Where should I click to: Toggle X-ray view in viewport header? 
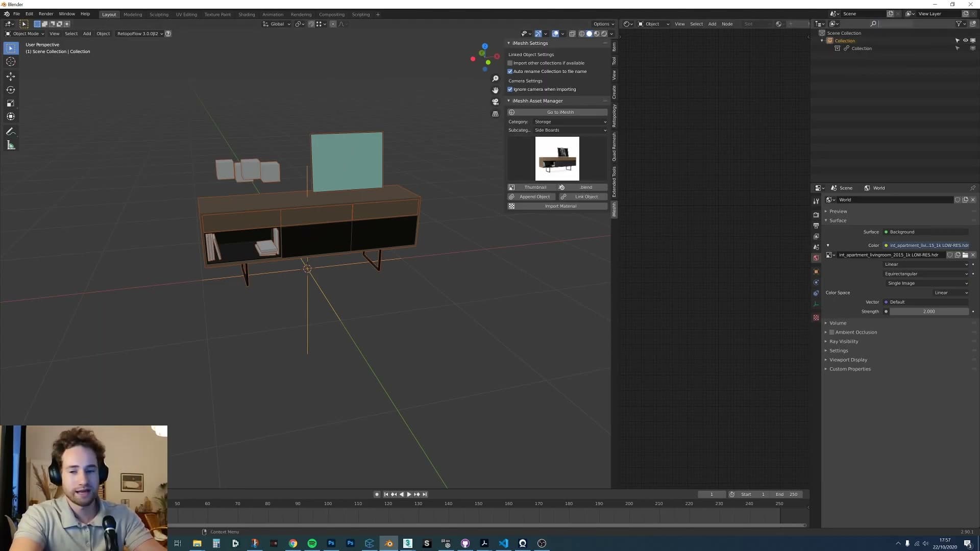(572, 34)
